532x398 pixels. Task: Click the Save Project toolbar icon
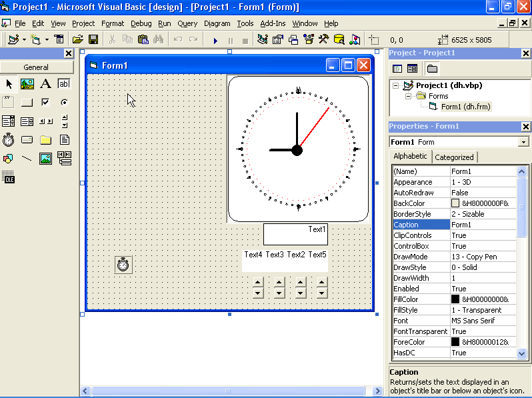point(93,40)
